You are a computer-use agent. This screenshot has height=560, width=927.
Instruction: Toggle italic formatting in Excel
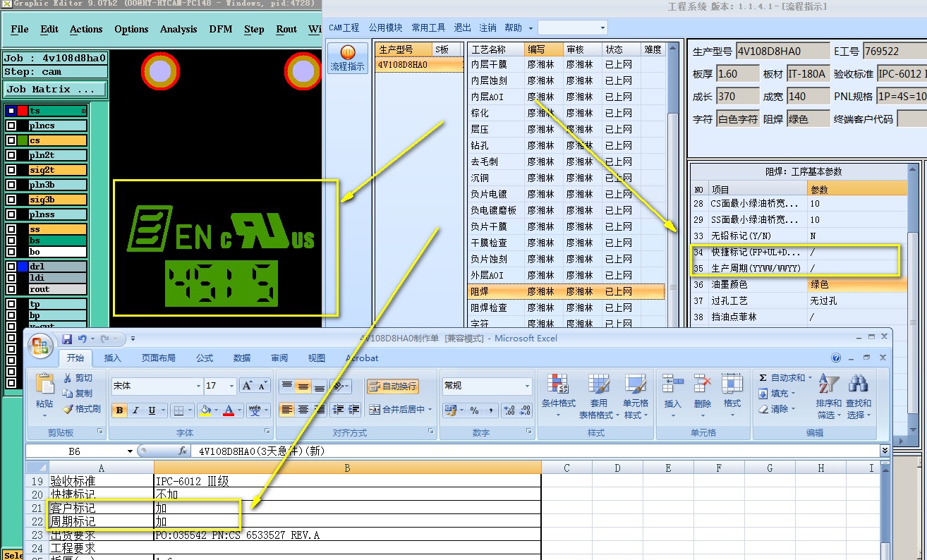pos(135,410)
